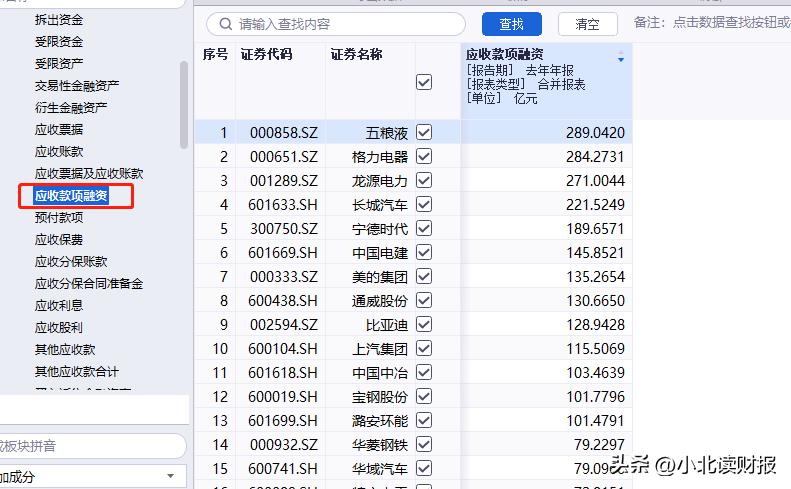Select 其他应收款合计 indicator
Screen dimensions: 791x489
click(77, 371)
